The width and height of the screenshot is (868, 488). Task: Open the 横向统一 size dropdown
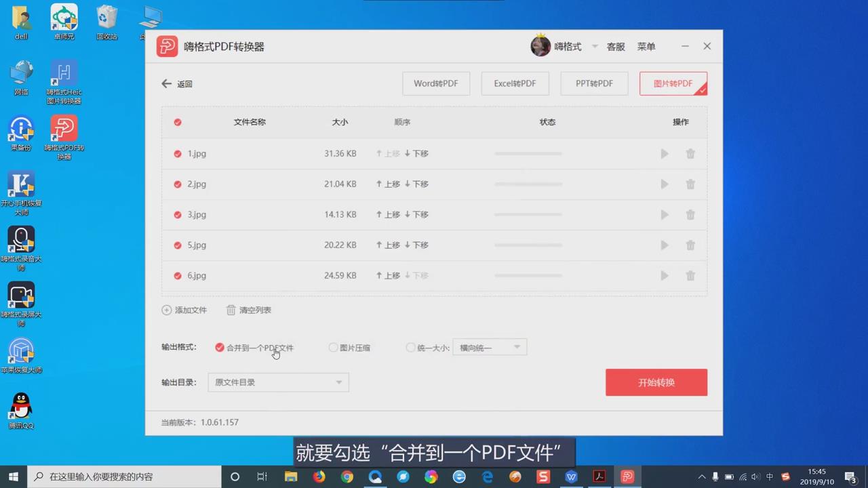click(x=490, y=348)
